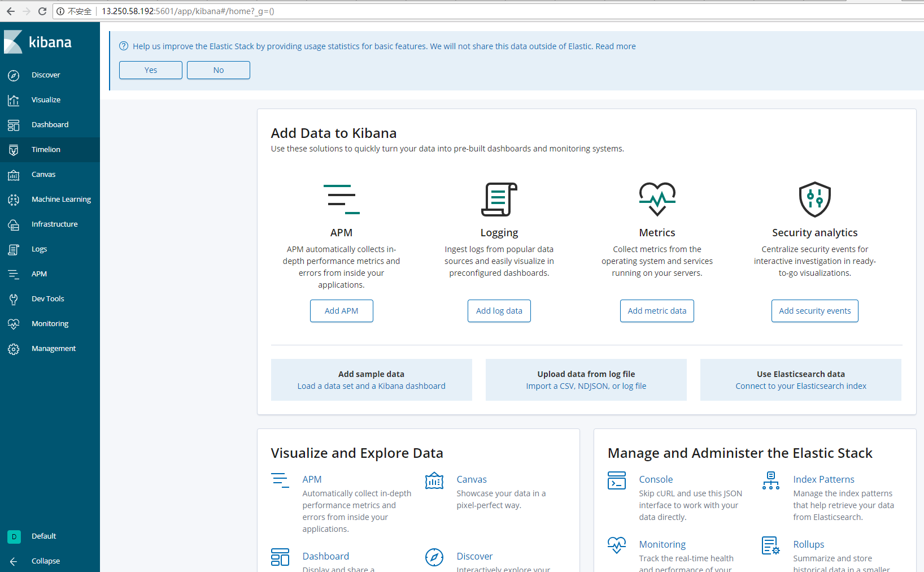Click the site security info icon
The width and height of the screenshot is (924, 572).
(x=60, y=11)
